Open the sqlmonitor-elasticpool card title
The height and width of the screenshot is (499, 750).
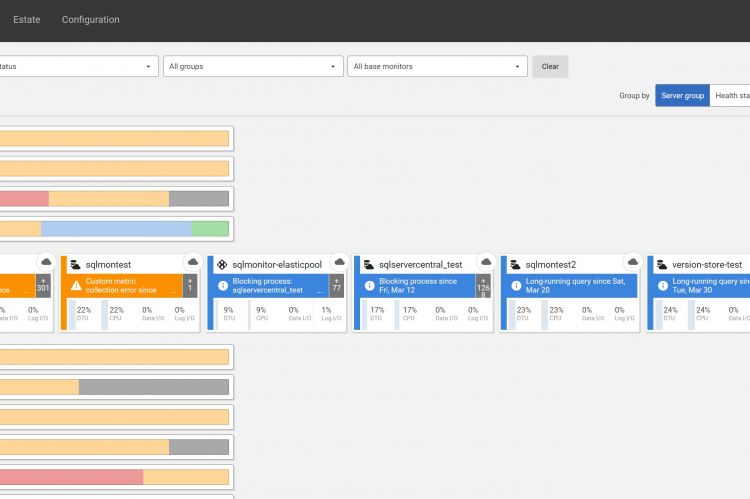tap(277, 265)
